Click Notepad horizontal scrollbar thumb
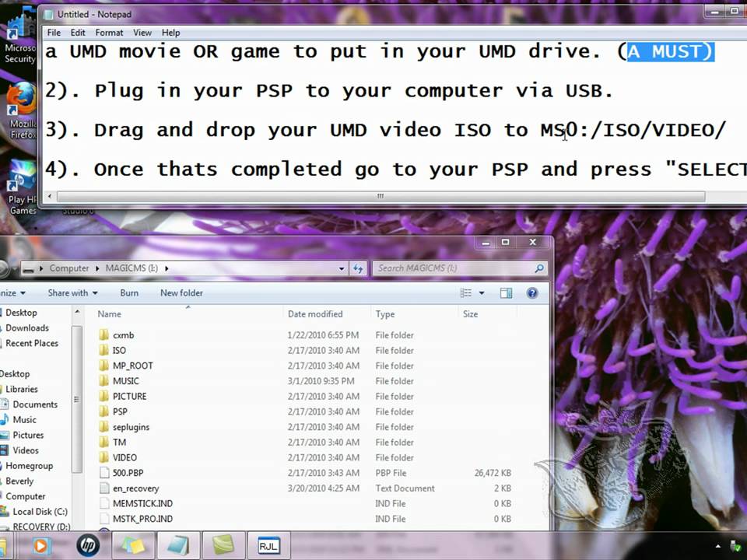The height and width of the screenshot is (560, 747). 381,196
